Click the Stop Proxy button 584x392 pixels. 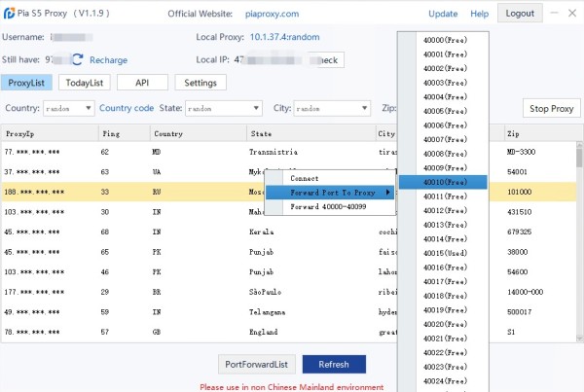(552, 108)
